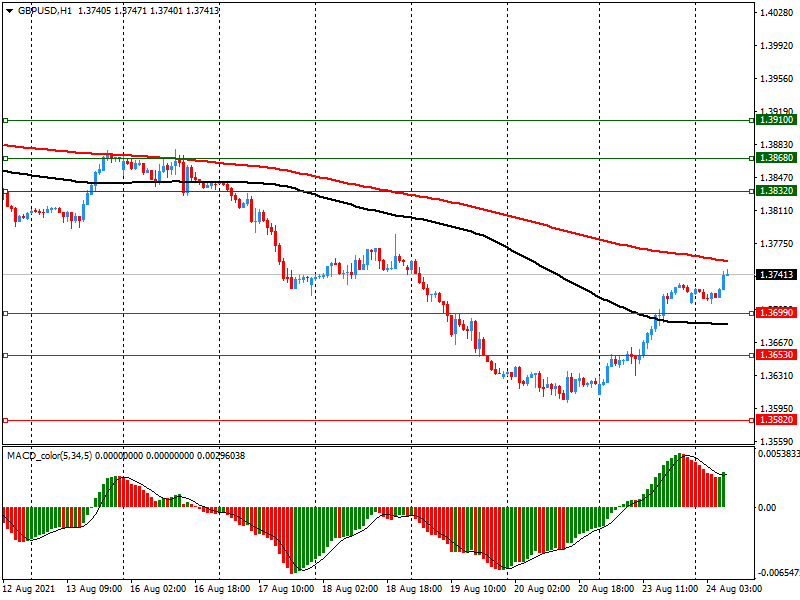Click the 19 Aug 10:00 time label
The image size is (800, 600).
[478, 588]
